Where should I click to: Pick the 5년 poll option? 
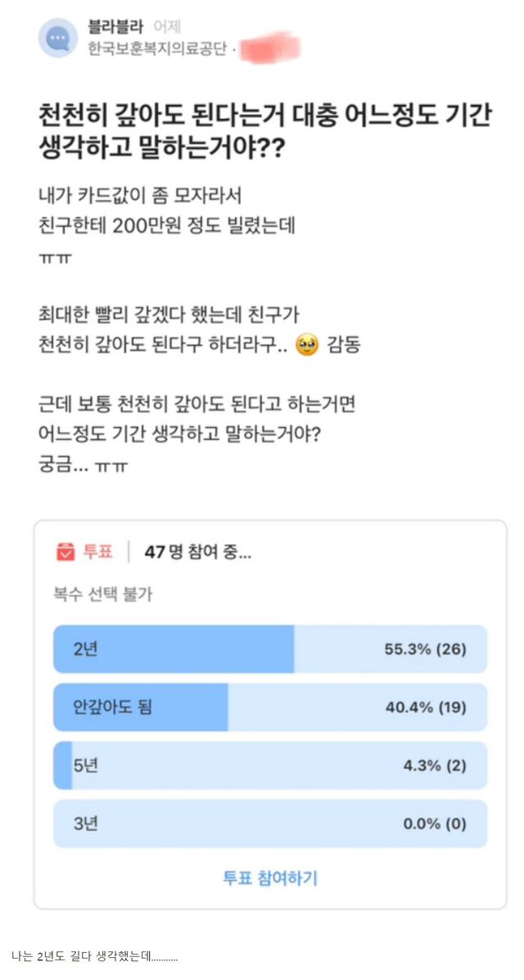point(269,765)
